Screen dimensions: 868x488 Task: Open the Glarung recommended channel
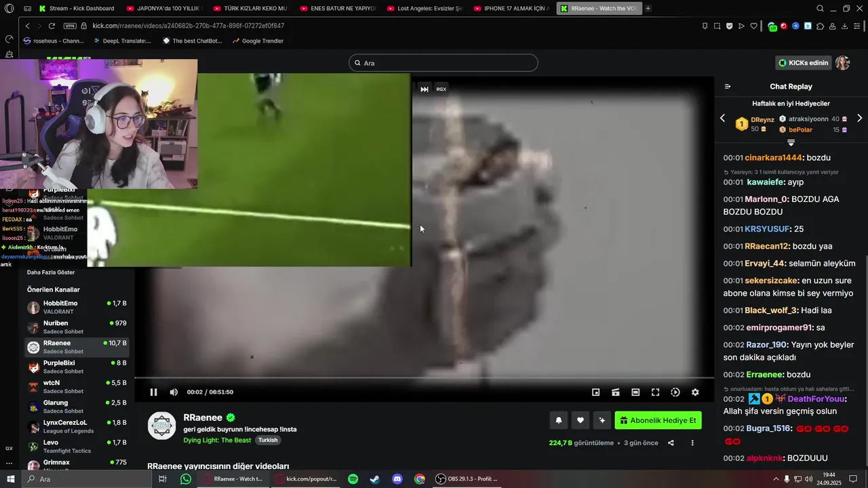pos(77,407)
